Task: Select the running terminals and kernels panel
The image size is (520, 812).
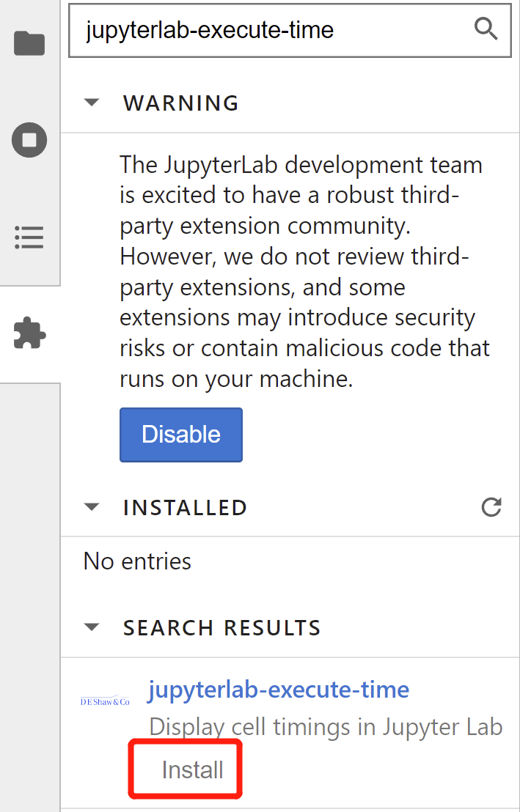Action: [x=29, y=140]
